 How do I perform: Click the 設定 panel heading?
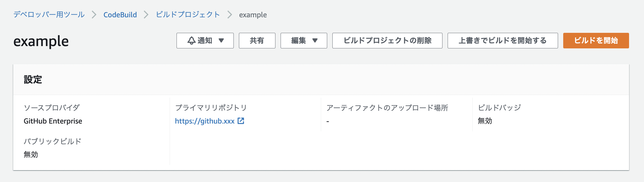point(33,79)
